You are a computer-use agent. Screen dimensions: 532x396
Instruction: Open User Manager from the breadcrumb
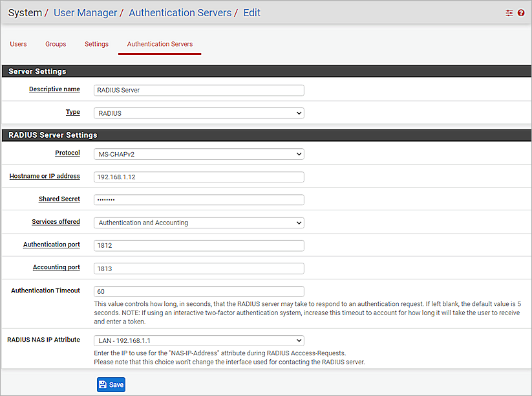85,12
